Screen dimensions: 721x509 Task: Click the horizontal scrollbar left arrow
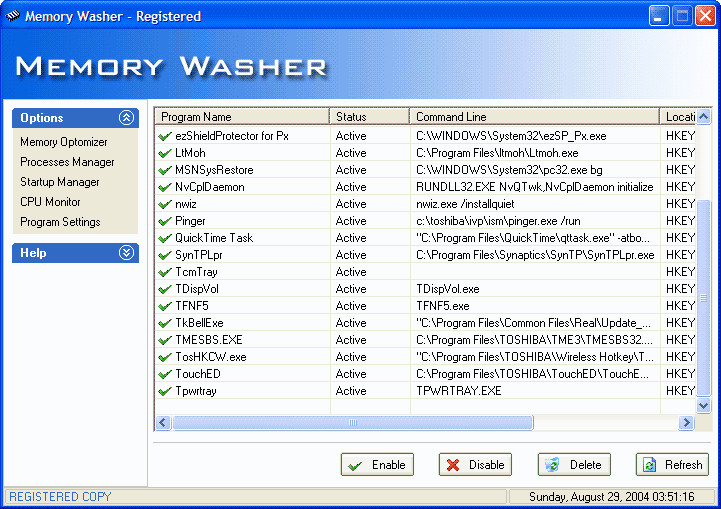[x=163, y=422]
